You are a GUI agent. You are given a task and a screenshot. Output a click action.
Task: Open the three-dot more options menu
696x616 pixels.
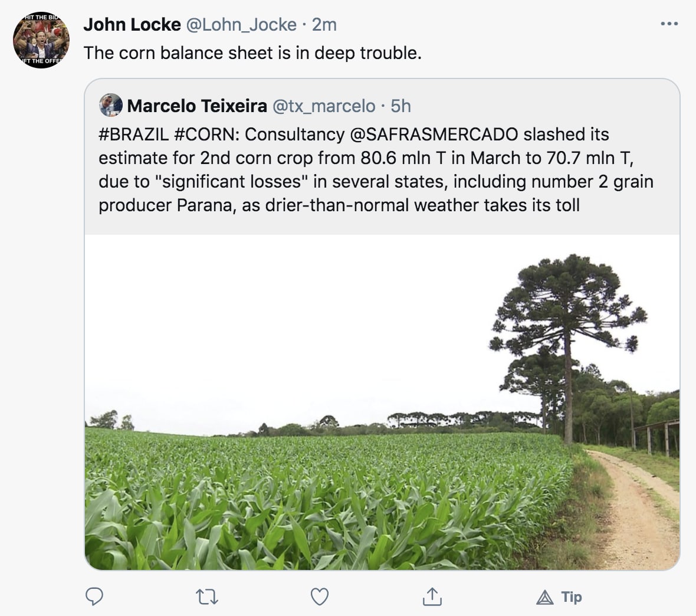click(x=669, y=24)
